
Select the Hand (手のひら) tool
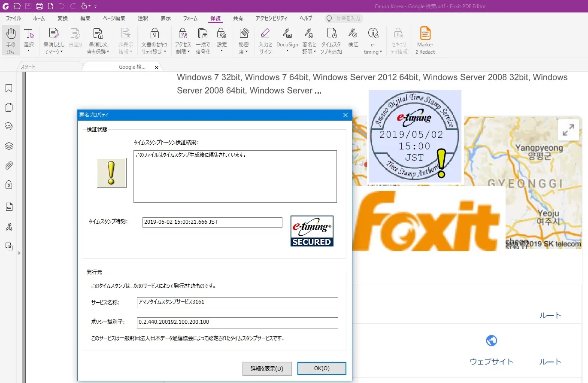[11, 41]
